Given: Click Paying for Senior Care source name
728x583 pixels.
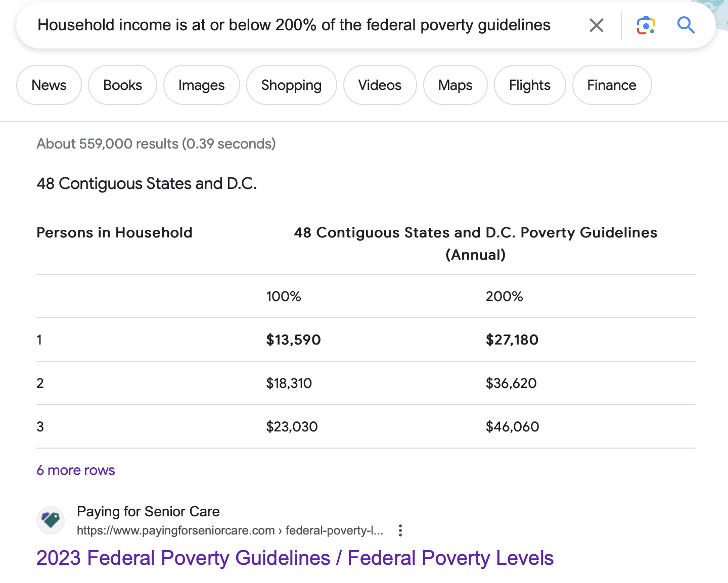Looking at the screenshot, I should click(148, 511).
